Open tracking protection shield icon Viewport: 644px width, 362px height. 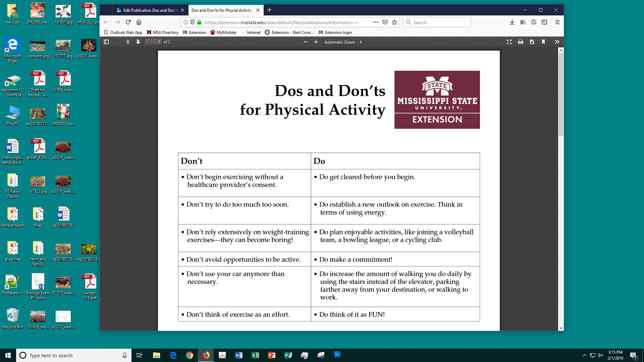[x=193, y=22]
